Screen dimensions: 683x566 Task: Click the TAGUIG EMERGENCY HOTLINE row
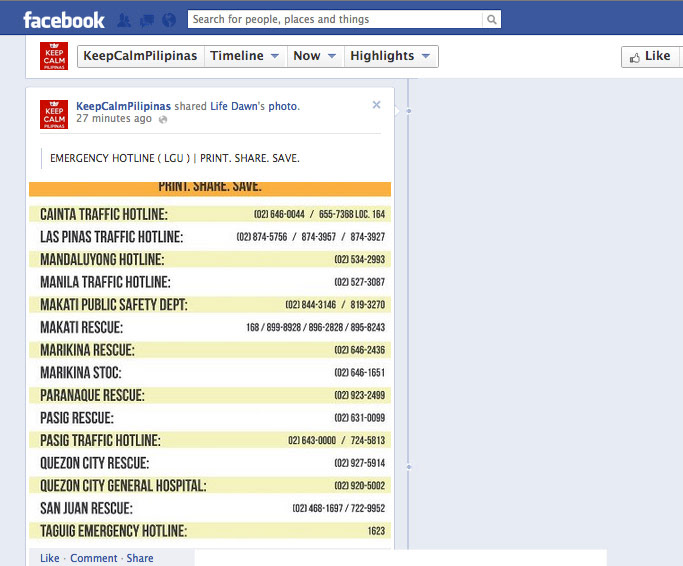click(210, 531)
